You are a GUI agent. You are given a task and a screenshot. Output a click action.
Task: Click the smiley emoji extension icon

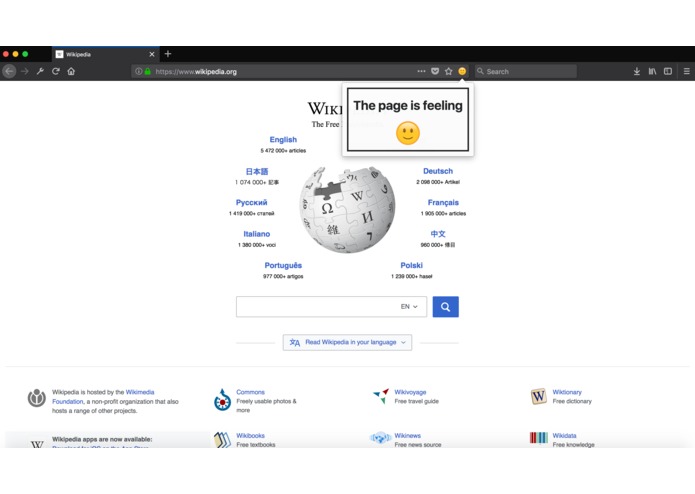(462, 71)
